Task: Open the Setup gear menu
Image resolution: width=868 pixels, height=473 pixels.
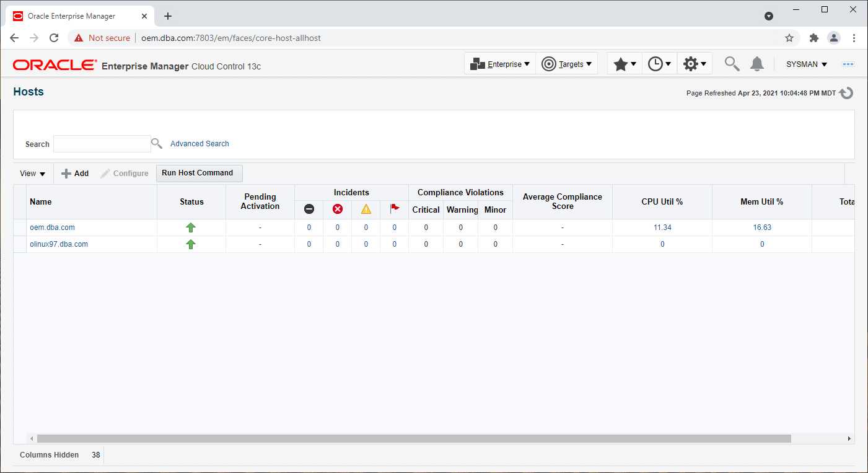Action: pos(695,64)
